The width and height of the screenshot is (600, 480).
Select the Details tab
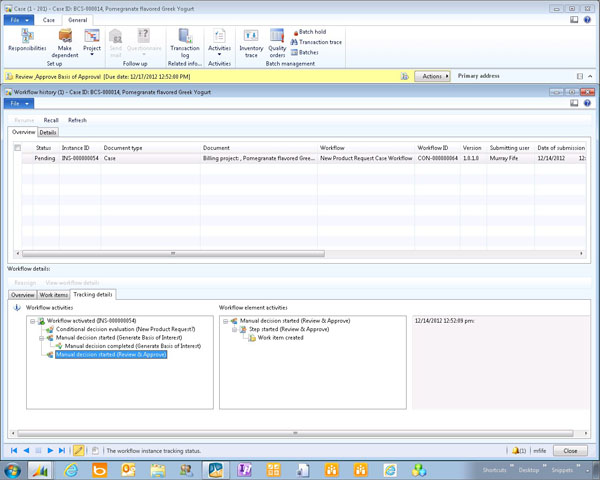click(48, 132)
